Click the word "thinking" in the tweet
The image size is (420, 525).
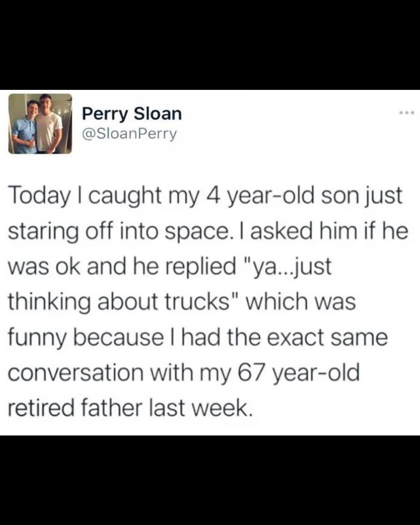[x=49, y=302]
